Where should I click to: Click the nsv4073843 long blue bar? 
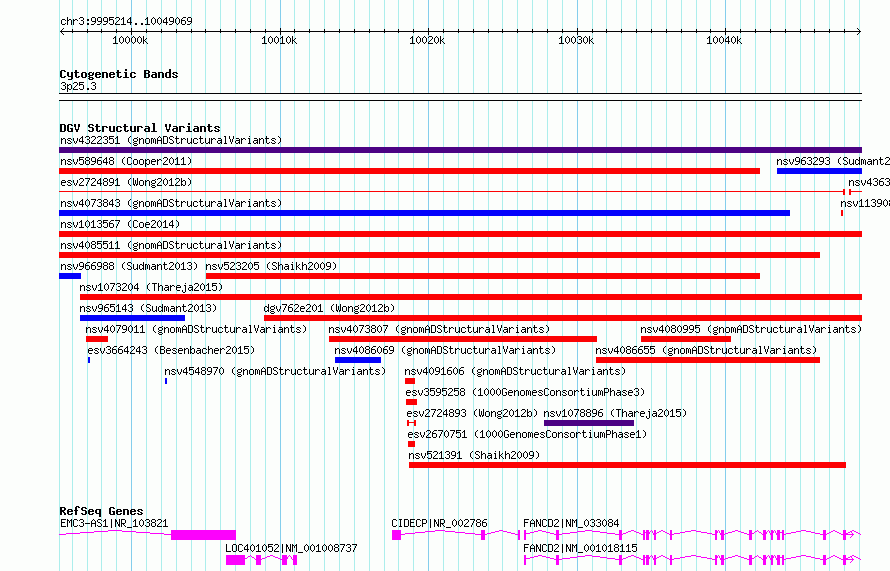click(x=425, y=213)
